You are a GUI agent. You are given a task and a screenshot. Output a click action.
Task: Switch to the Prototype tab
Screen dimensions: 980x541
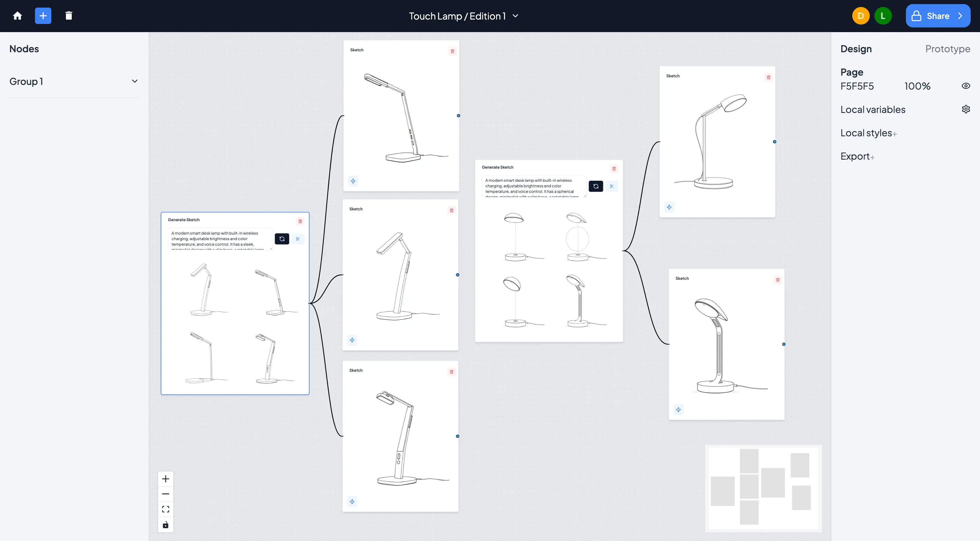[948, 49]
